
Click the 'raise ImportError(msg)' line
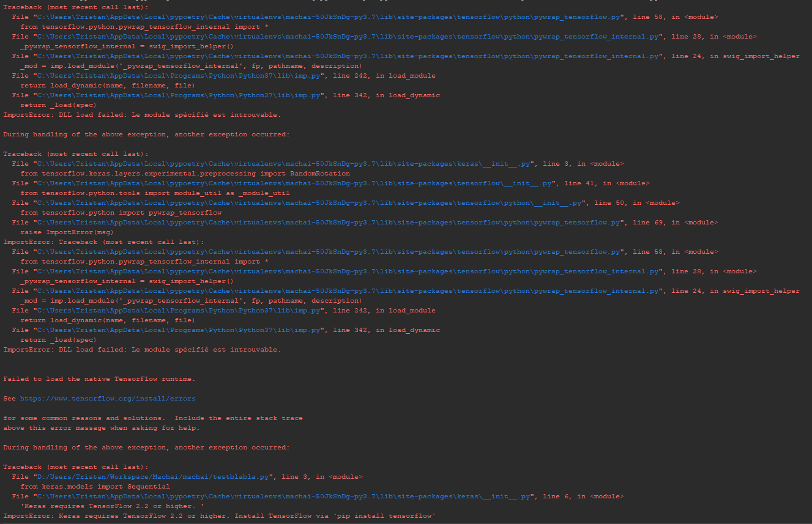click(67, 232)
